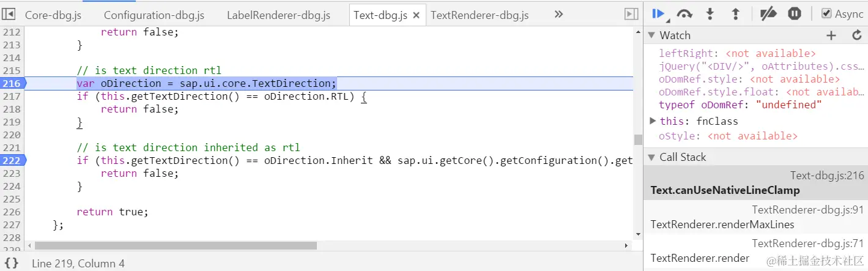
Task: Step into next function call
Action: point(710,13)
